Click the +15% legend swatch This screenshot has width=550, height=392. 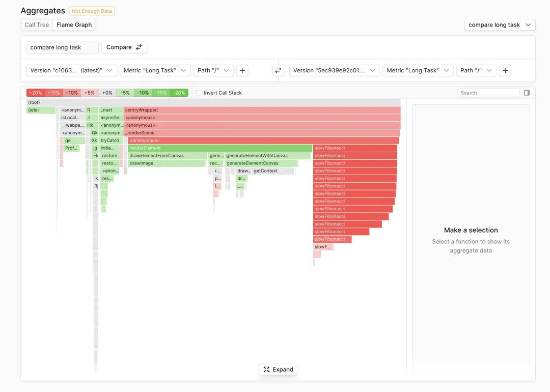point(53,93)
